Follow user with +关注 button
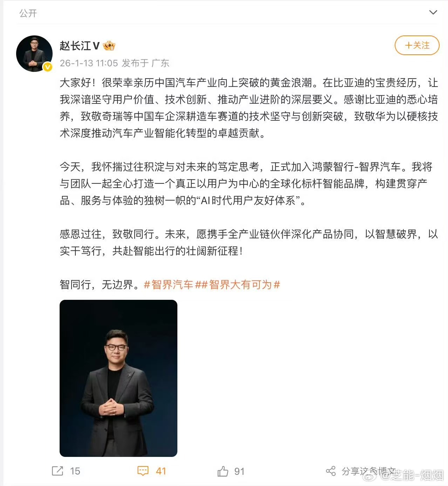The image size is (448, 486). coord(417,45)
